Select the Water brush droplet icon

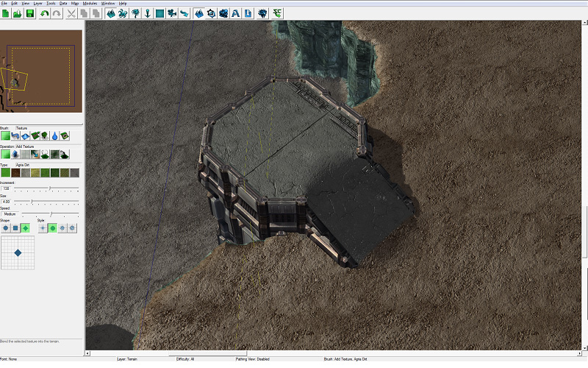pos(54,136)
